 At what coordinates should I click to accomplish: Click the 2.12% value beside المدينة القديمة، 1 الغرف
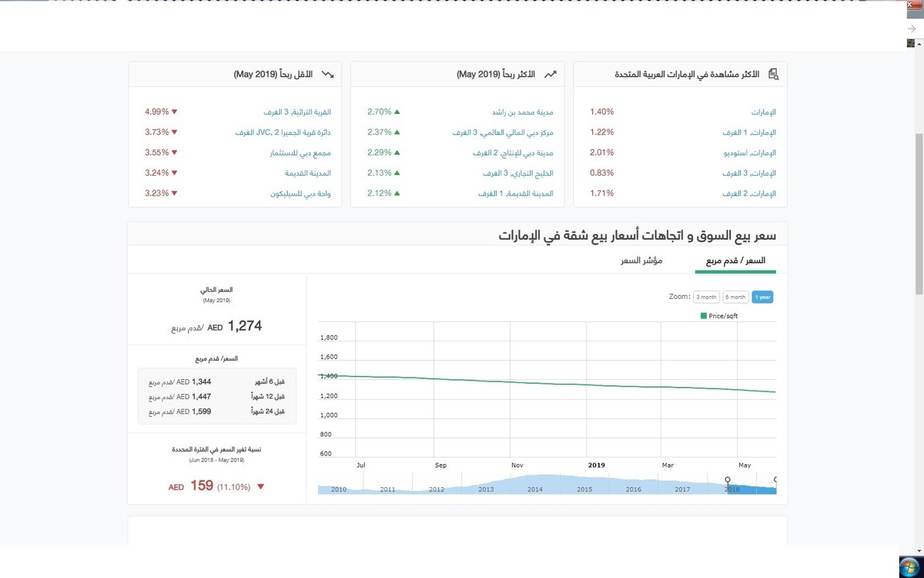pyautogui.click(x=380, y=193)
